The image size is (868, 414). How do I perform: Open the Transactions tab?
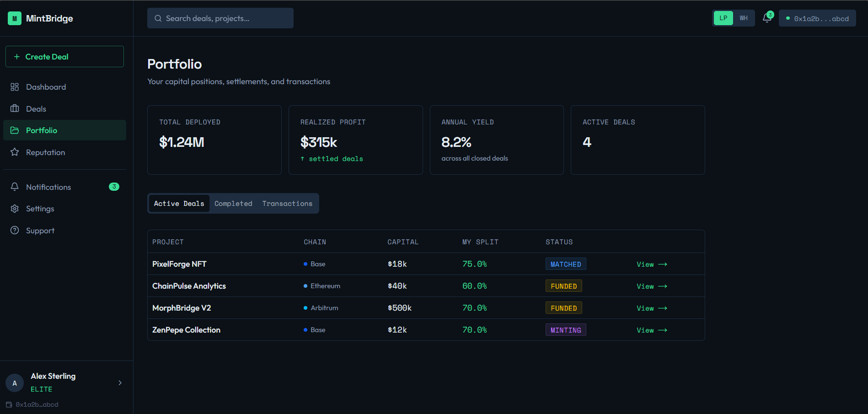pos(287,203)
